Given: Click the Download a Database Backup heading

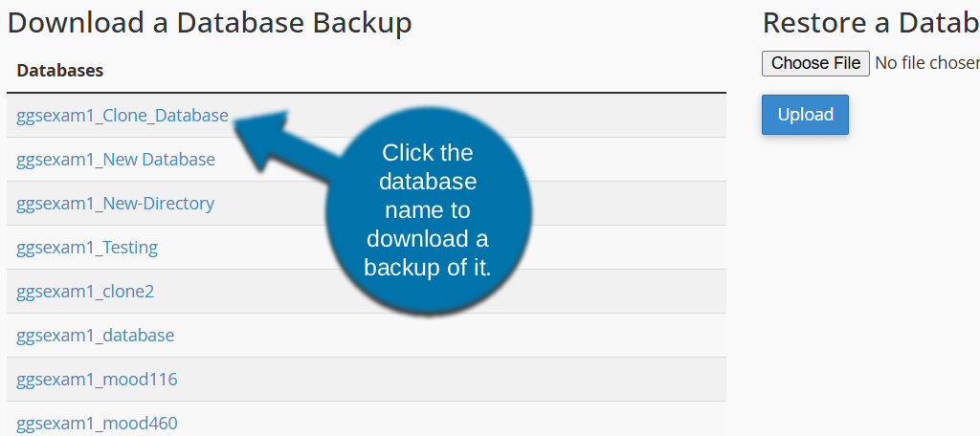Looking at the screenshot, I should pos(210,23).
